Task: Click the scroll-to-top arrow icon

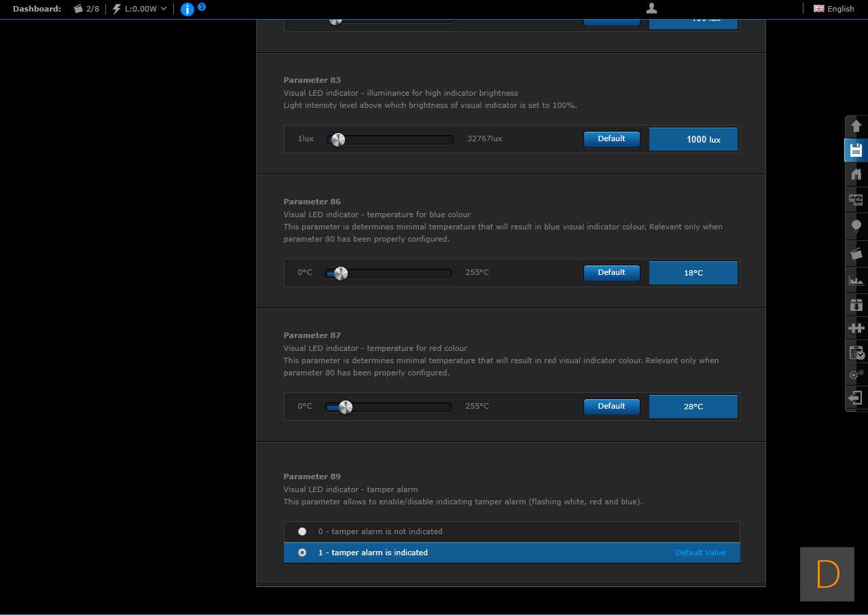Action: point(856,126)
